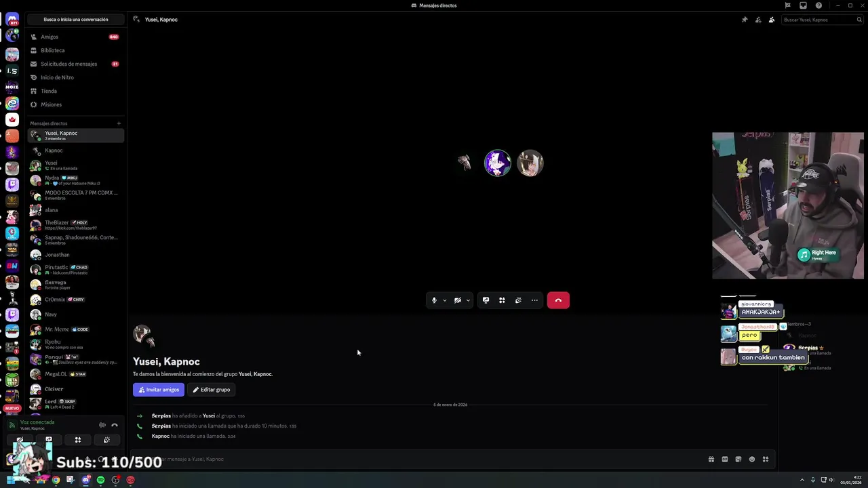Screen dimensions: 868x488
Task: Open Inicio de Nitro
Action: coord(75,77)
